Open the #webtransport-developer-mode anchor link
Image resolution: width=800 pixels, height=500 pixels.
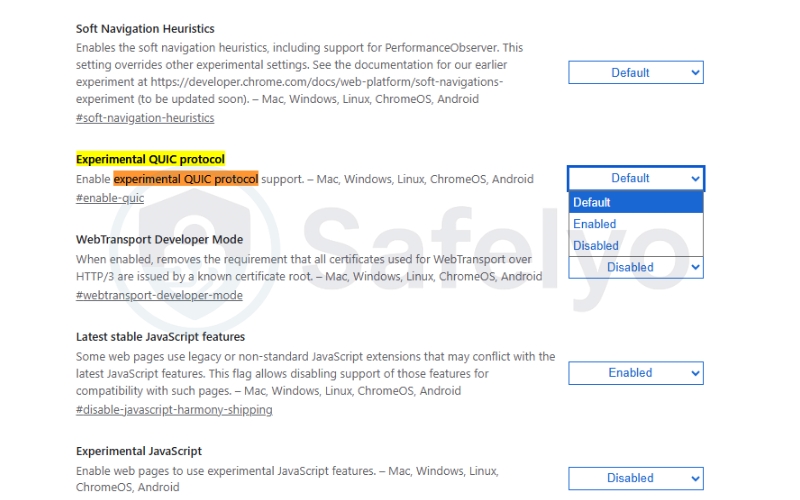[x=159, y=295]
